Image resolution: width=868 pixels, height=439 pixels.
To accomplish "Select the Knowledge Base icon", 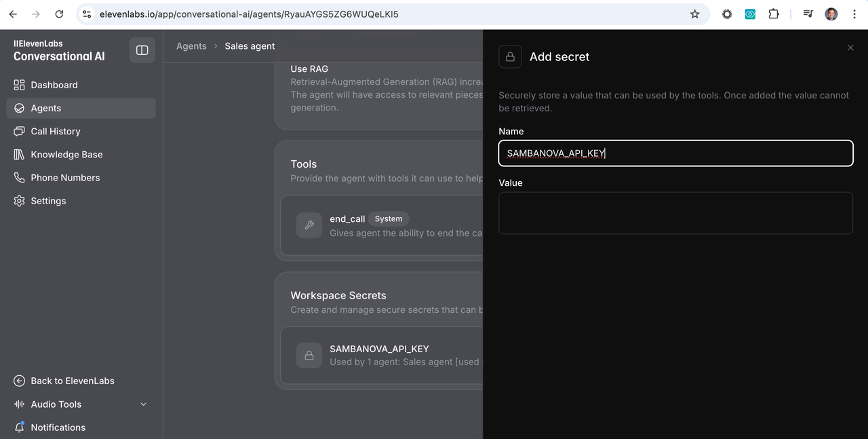I will 20,154.
